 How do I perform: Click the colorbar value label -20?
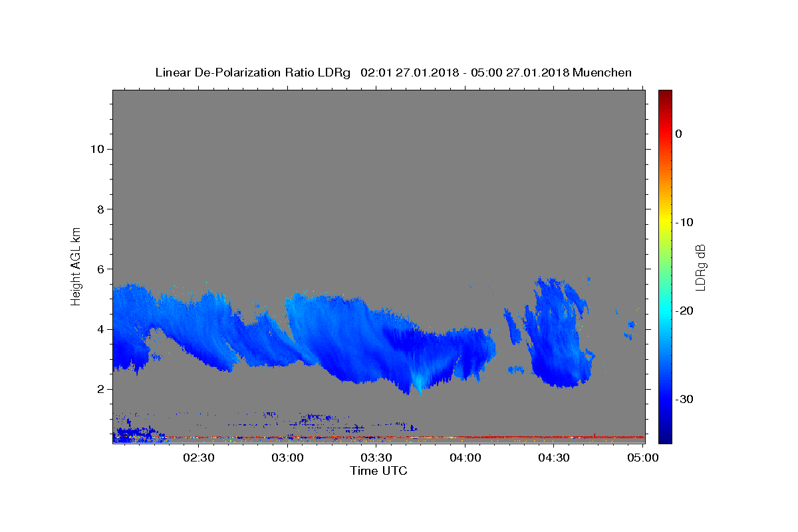point(684,311)
